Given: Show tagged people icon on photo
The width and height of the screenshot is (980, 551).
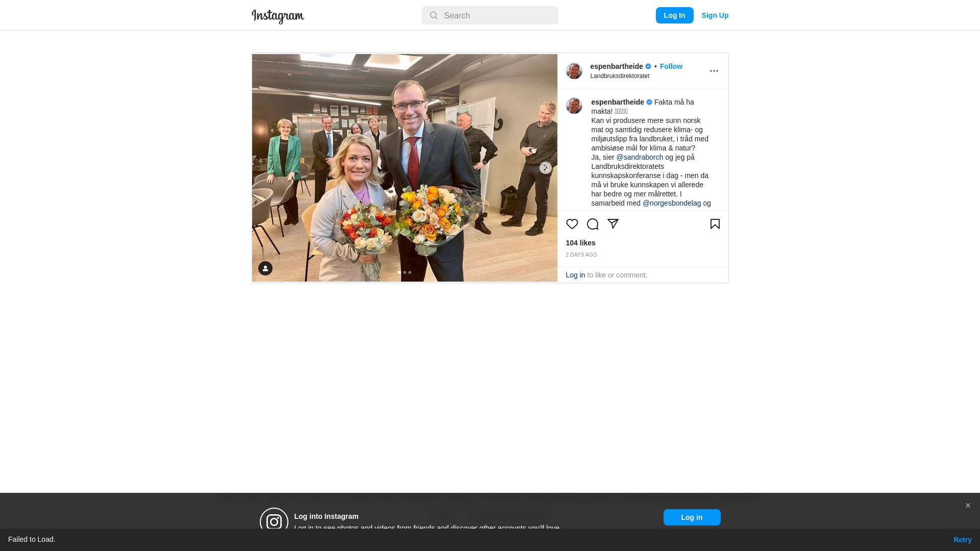Looking at the screenshot, I should (x=265, y=268).
